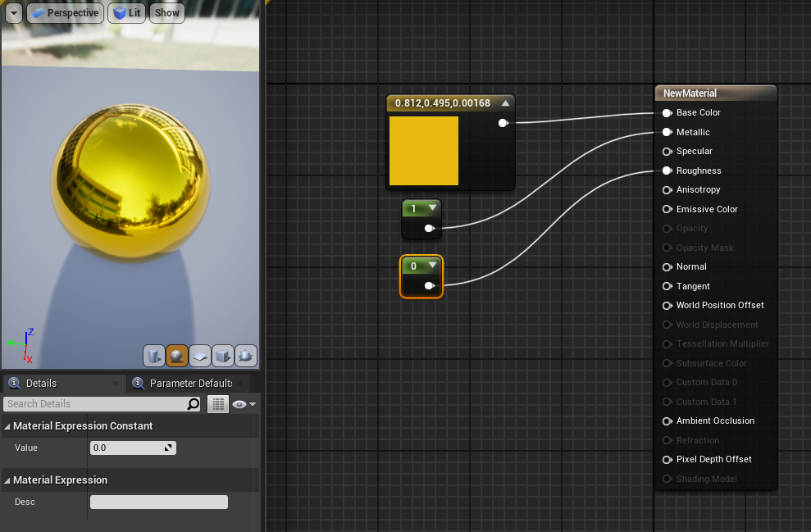Click the Pixel Depth Offset input pin
This screenshot has width=811, height=532.
click(667, 460)
